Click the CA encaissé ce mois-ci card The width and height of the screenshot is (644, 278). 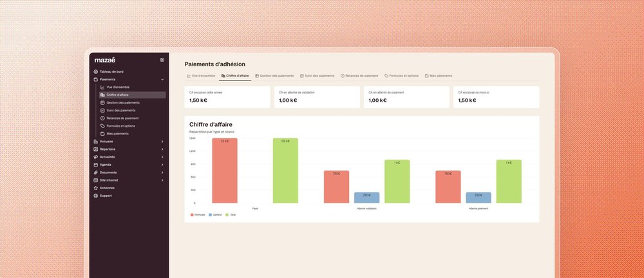[496, 97]
